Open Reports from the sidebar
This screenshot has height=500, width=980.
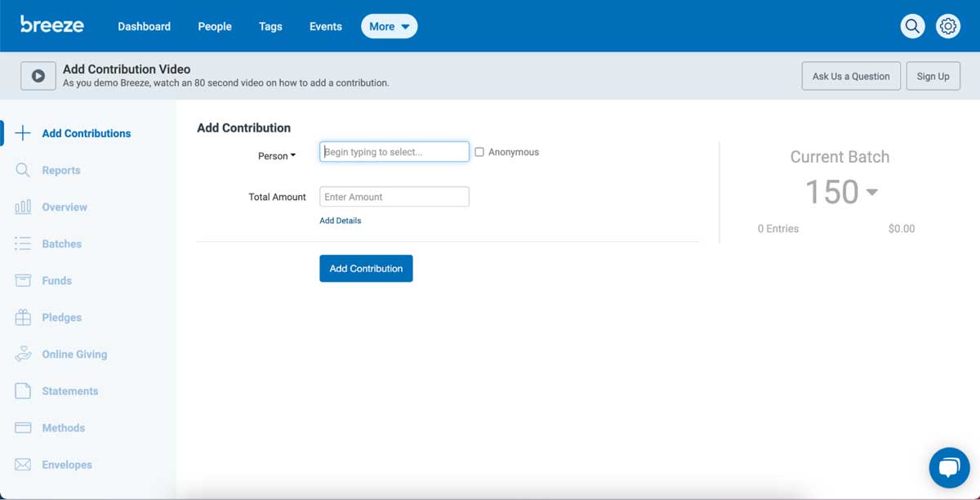click(65, 170)
